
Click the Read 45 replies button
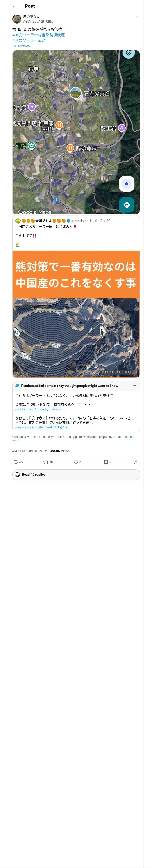(76, 474)
